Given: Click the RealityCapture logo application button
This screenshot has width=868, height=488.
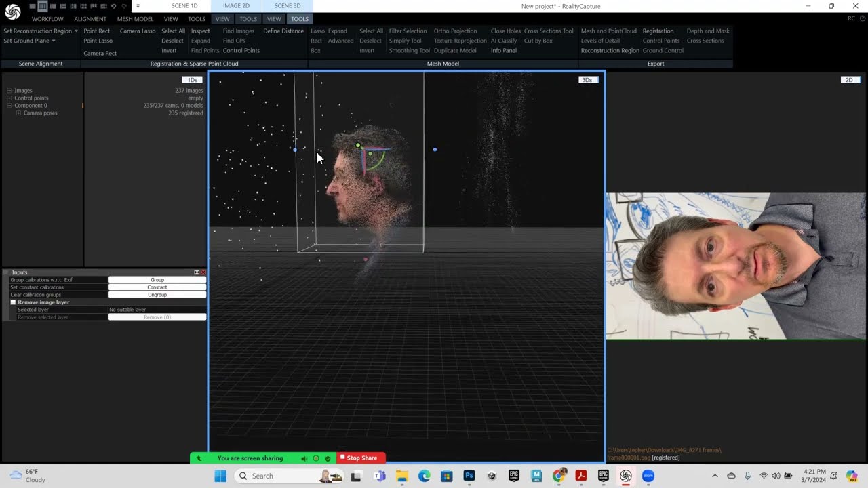Looking at the screenshot, I should pyautogui.click(x=13, y=12).
